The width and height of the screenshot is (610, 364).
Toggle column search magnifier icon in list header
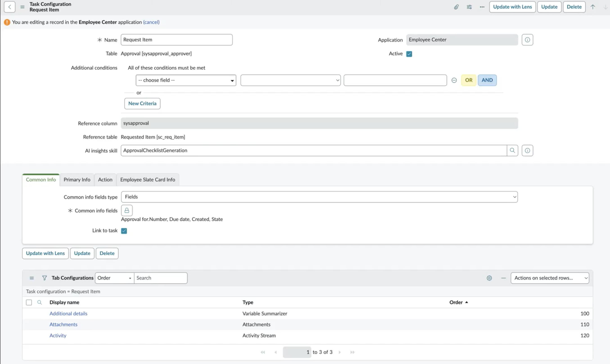[39, 302]
